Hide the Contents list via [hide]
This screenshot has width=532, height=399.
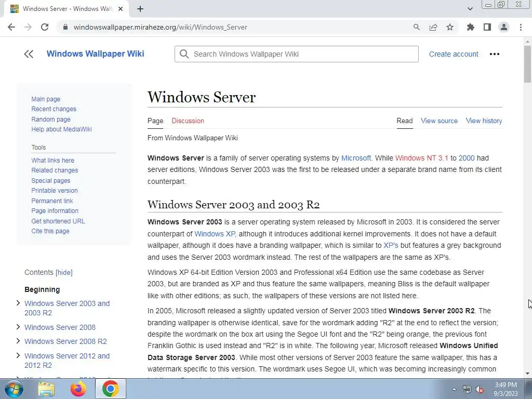[64, 272]
